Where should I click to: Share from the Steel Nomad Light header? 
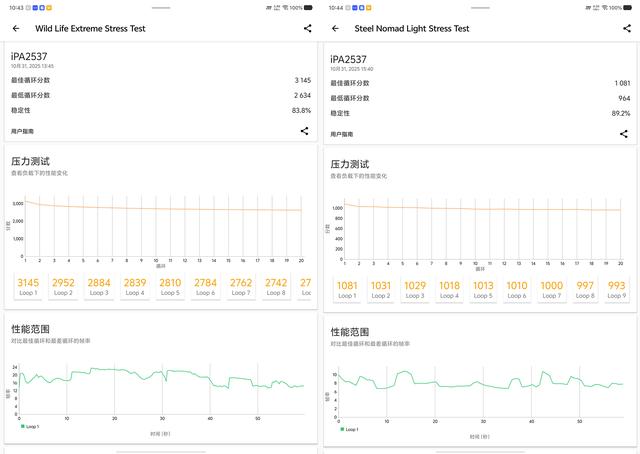[624, 28]
